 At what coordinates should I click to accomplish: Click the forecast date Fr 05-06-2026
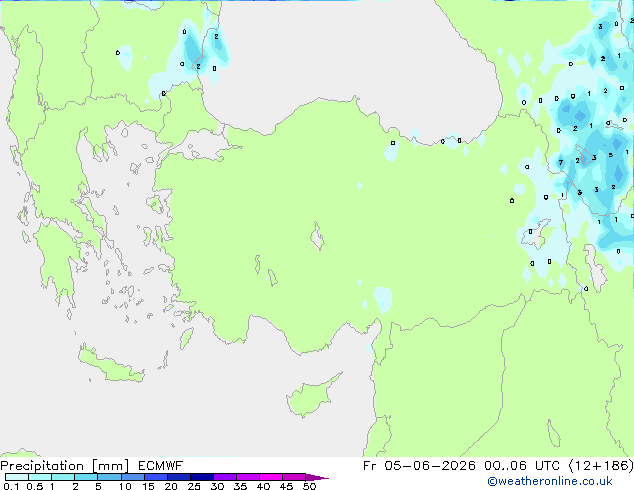pos(419,466)
